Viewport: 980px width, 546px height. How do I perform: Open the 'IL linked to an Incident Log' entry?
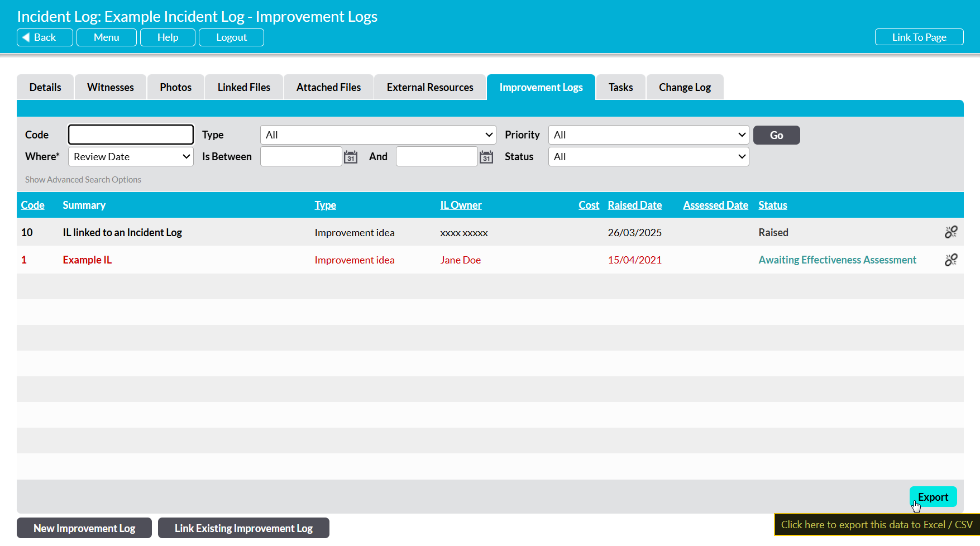(122, 232)
